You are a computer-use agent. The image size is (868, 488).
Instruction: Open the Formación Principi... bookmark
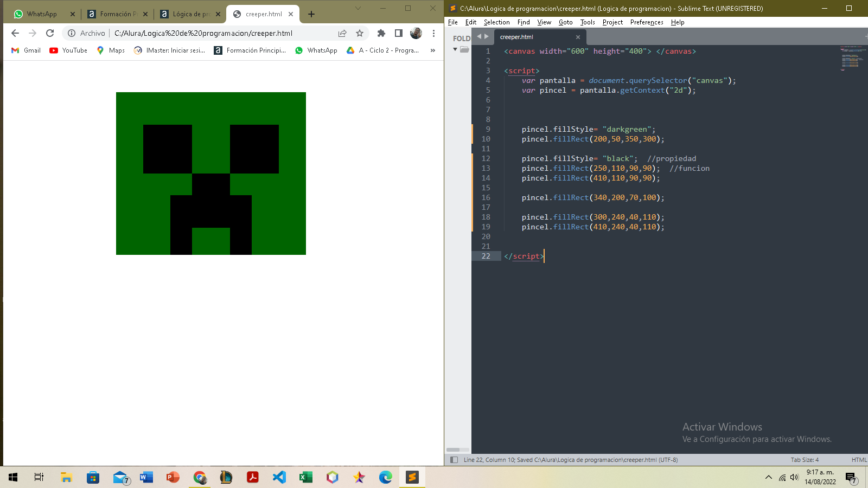tap(250, 50)
